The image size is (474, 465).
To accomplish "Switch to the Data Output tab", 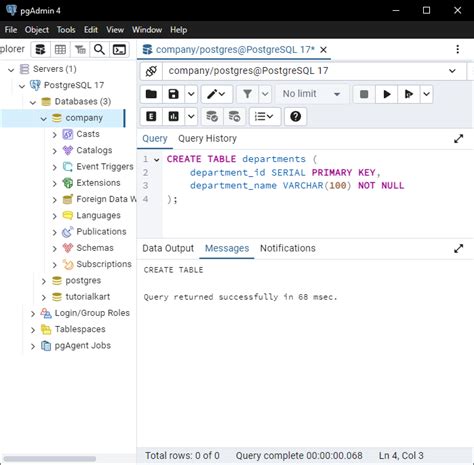I will click(x=168, y=249).
